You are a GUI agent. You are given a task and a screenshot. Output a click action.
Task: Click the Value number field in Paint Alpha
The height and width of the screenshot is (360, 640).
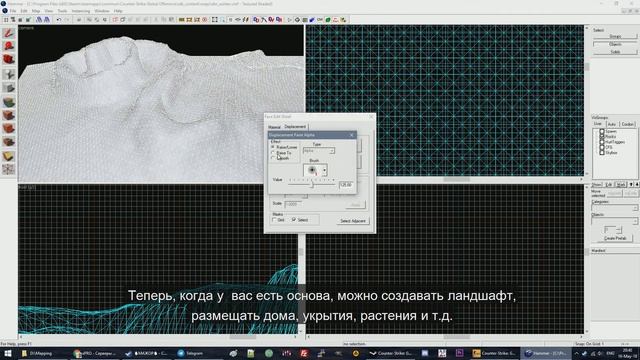(x=346, y=184)
